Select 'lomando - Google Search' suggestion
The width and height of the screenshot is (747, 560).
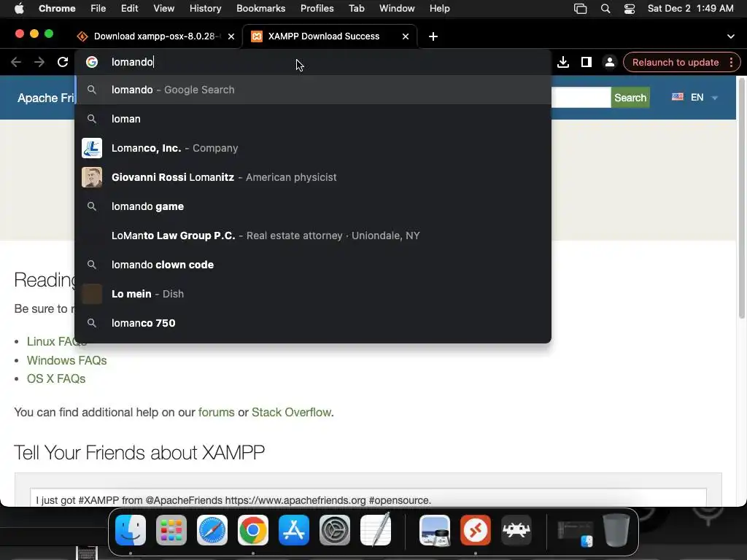pos(313,90)
